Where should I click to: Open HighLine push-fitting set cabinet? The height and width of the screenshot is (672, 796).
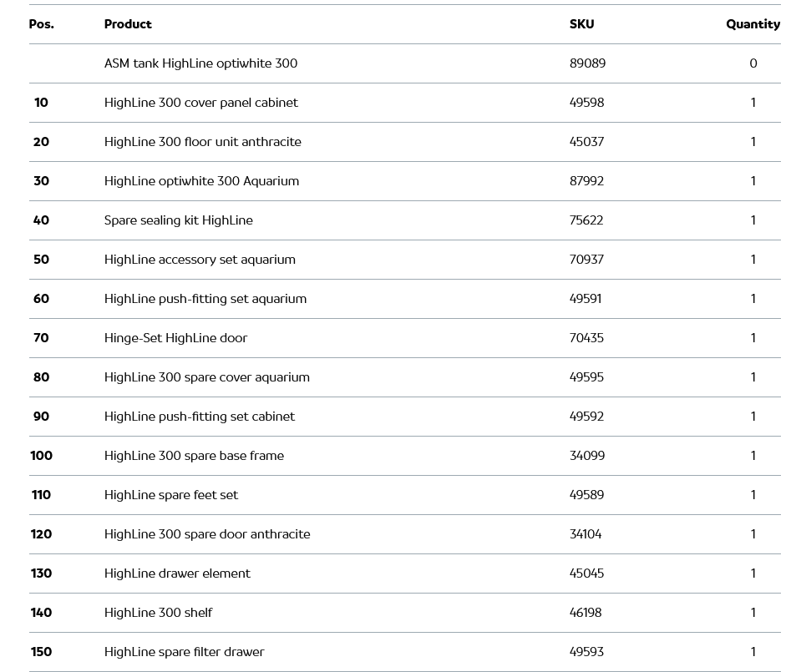tap(199, 417)
